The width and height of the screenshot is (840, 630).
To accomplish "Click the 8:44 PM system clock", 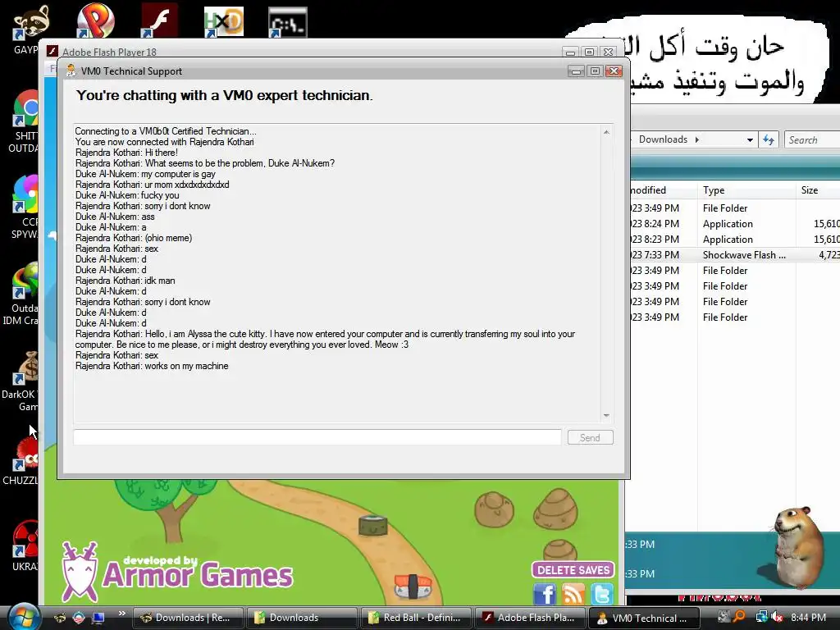I will click(x=808, y=617).
